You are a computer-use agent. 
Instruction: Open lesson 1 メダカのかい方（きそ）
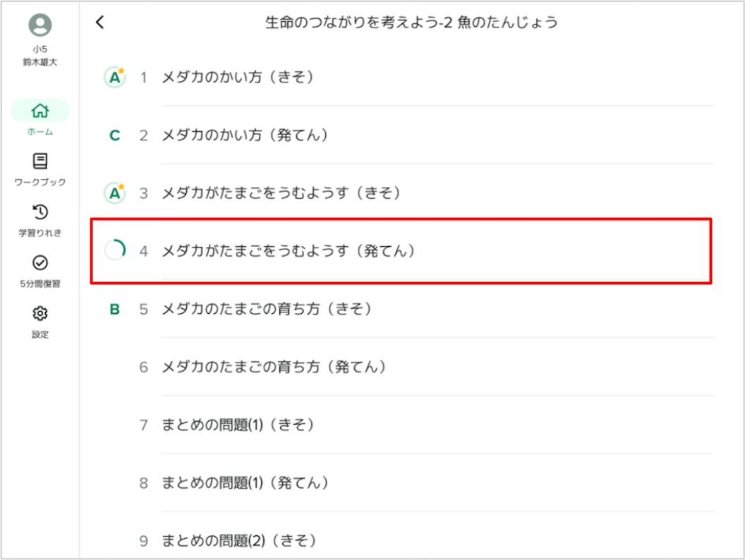click(x=237, y=77)
